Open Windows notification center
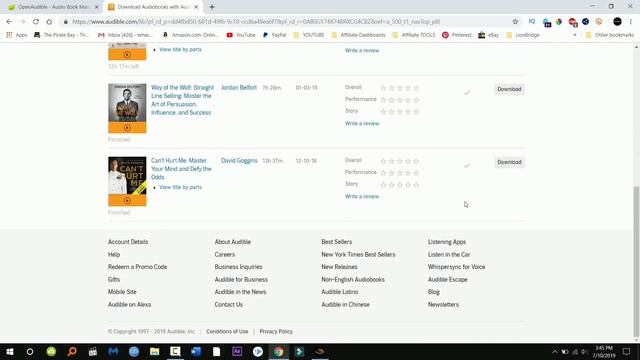The width and height of the screenshot is (640, 360). coord(627,351)
